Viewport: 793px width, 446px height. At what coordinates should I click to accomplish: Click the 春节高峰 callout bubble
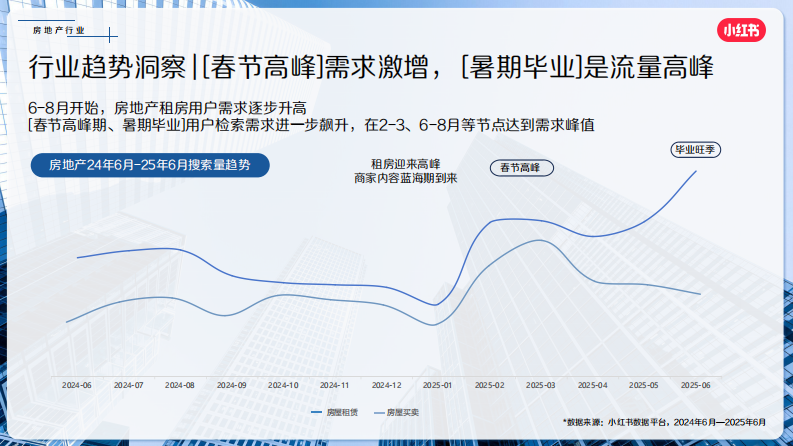pos(521,168)
